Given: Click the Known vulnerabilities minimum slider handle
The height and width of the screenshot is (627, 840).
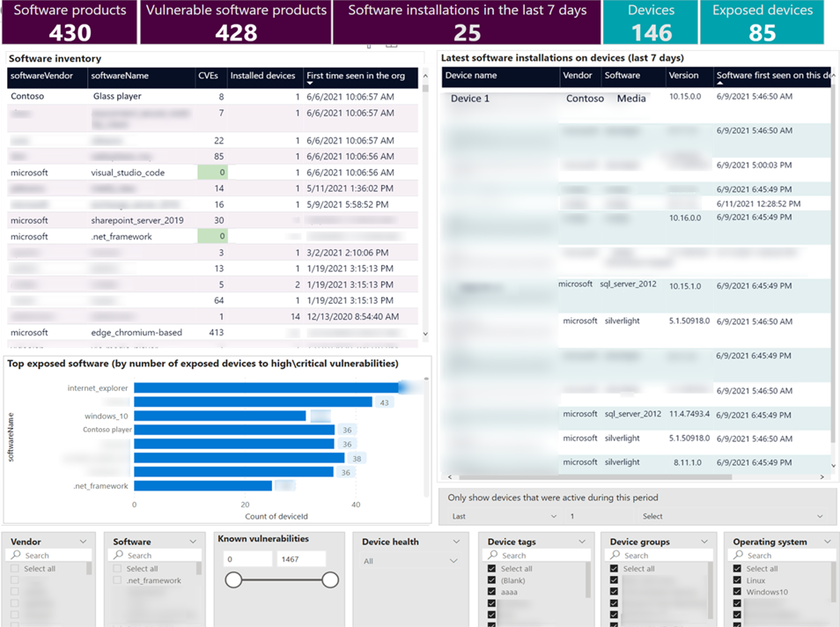Looking at the screenshot, I should point(233,579).
